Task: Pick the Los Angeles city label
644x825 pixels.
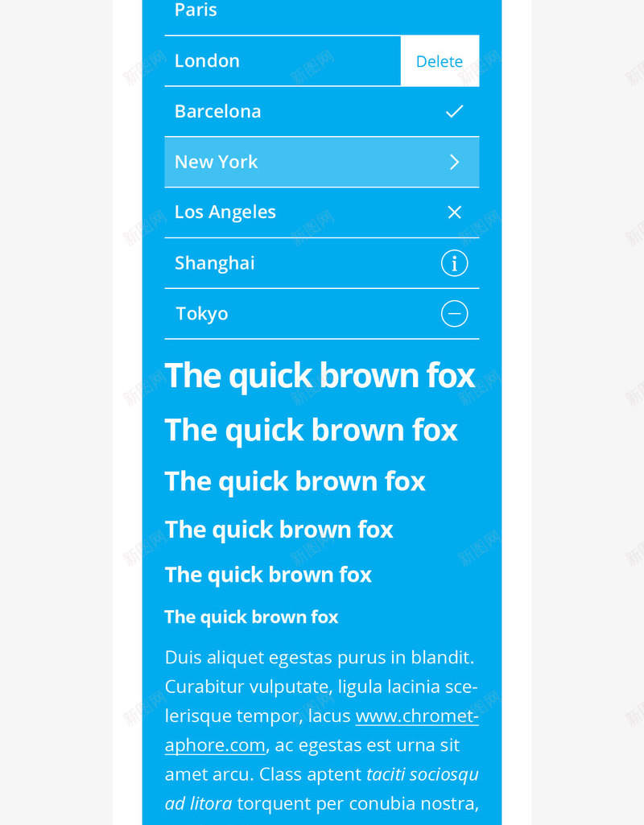Action: coord(225,212)
